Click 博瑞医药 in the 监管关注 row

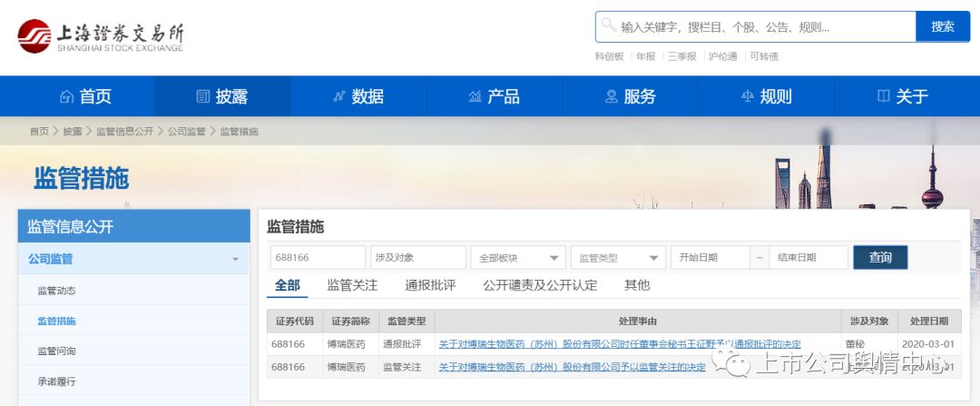click(x=347, y=367)
